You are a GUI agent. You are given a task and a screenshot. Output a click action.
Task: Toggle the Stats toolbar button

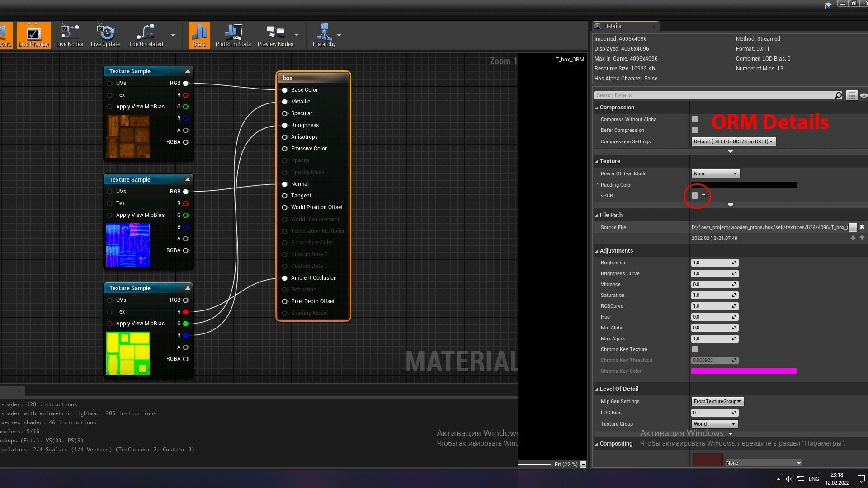199,35
